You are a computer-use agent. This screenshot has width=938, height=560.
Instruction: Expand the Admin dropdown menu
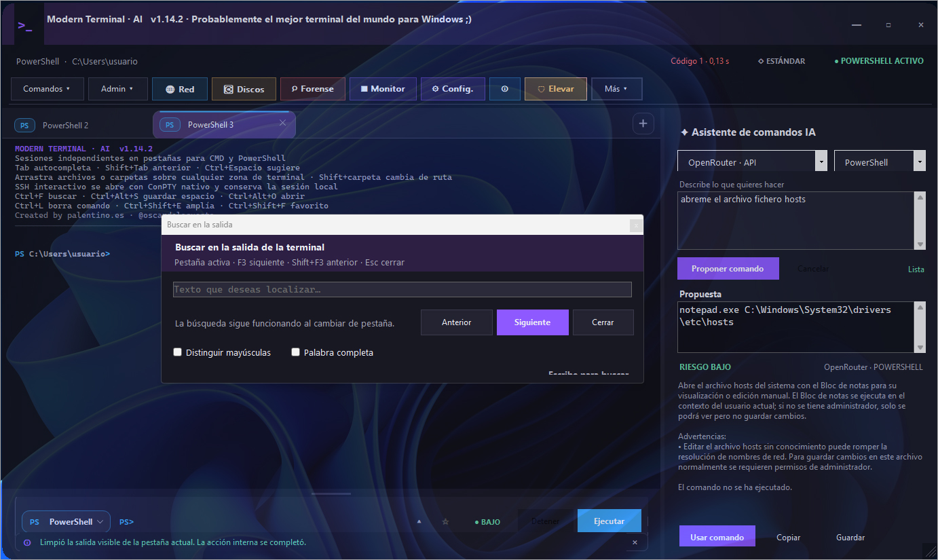(117, 89)
